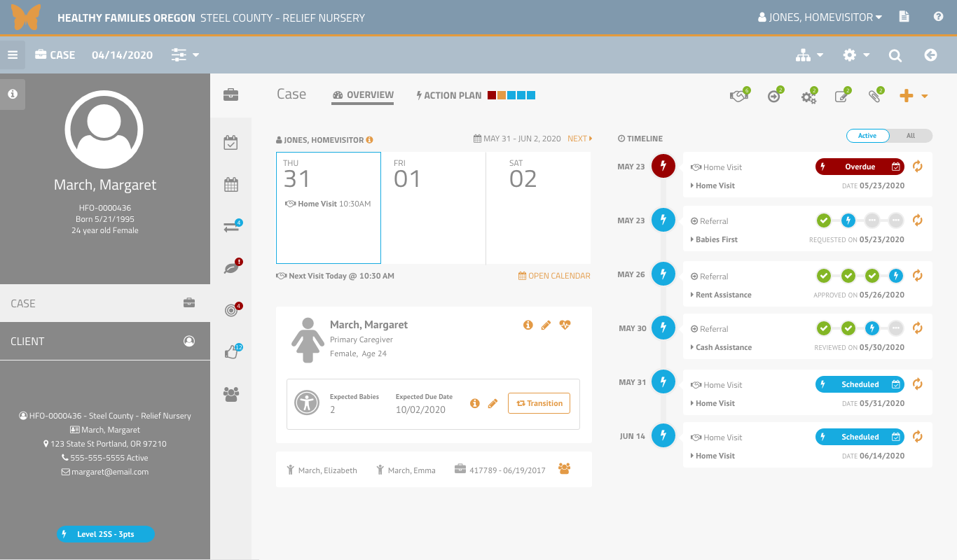The height and width of the screenshot is (560, 957).
Task: Select the May 23 overdue timeline marker
Action: (663, 167)
